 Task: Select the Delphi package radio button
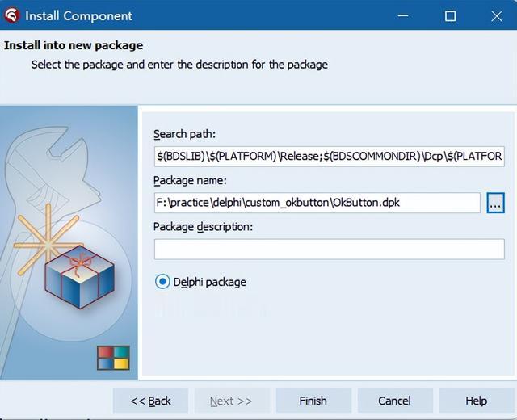(162, 282)
